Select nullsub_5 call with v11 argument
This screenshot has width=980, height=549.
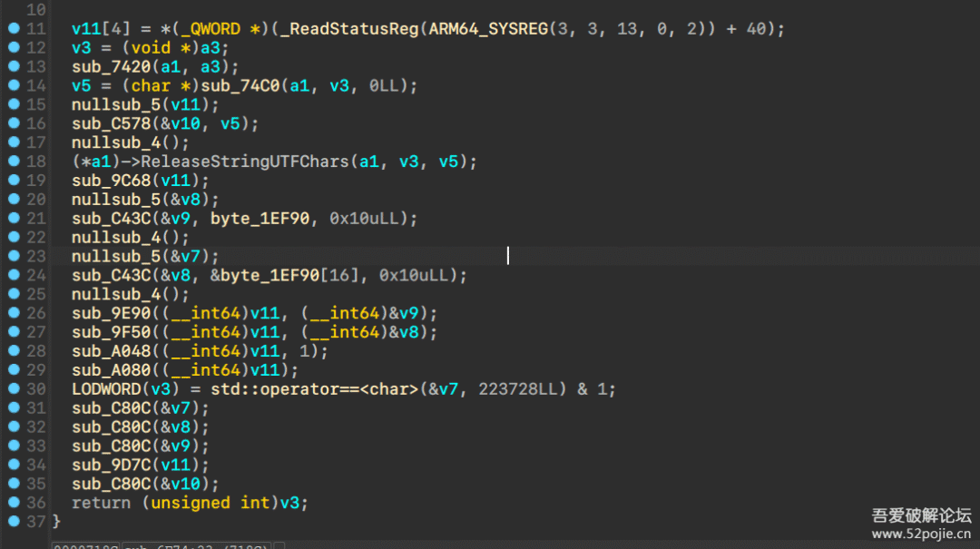click(x=145, y=104)
